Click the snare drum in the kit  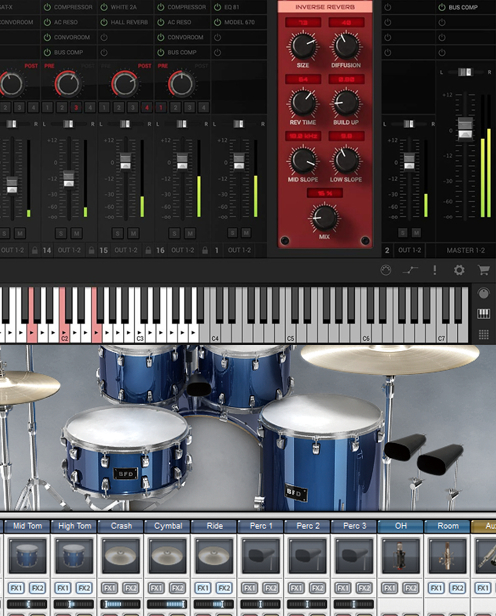point(126,452)
